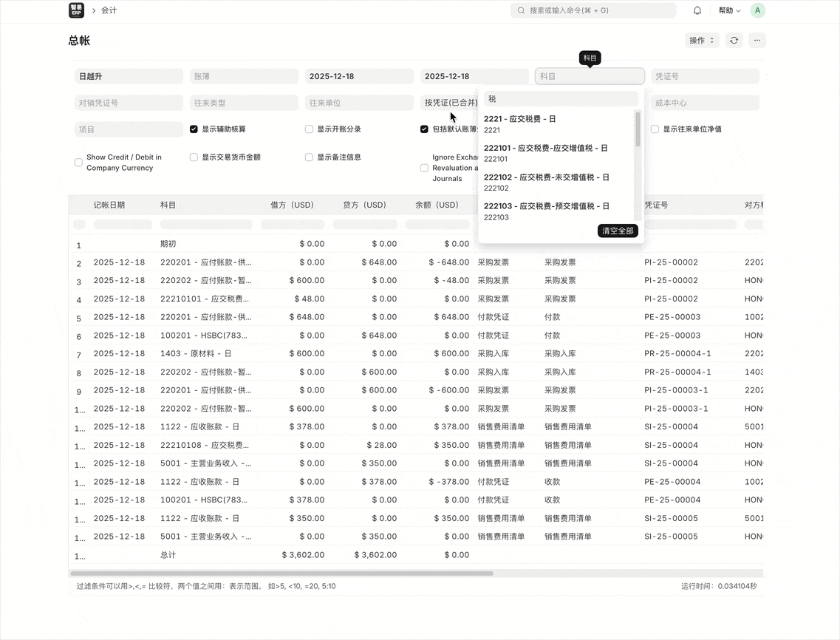Click the 清空全部 button
The height and width of the screenshot is (640, 840).
pyautogui.click(x=617, y=231)
